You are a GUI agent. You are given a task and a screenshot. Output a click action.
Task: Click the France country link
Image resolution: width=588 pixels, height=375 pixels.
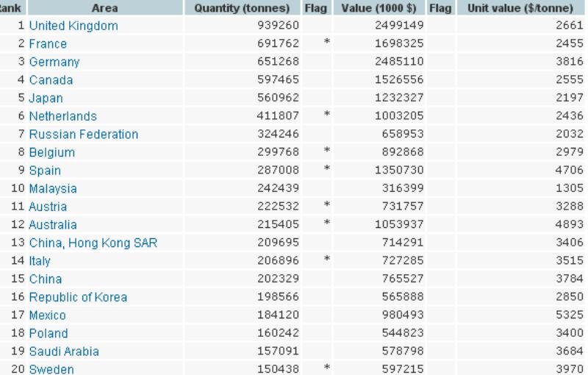click(48, 44)
